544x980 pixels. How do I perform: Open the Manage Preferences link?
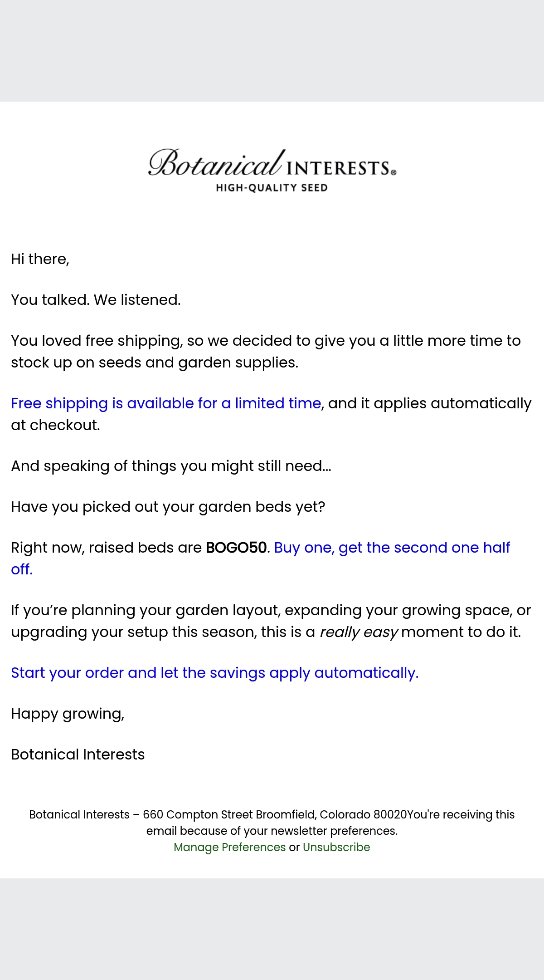pyautogui.click(x=229, y=847)
